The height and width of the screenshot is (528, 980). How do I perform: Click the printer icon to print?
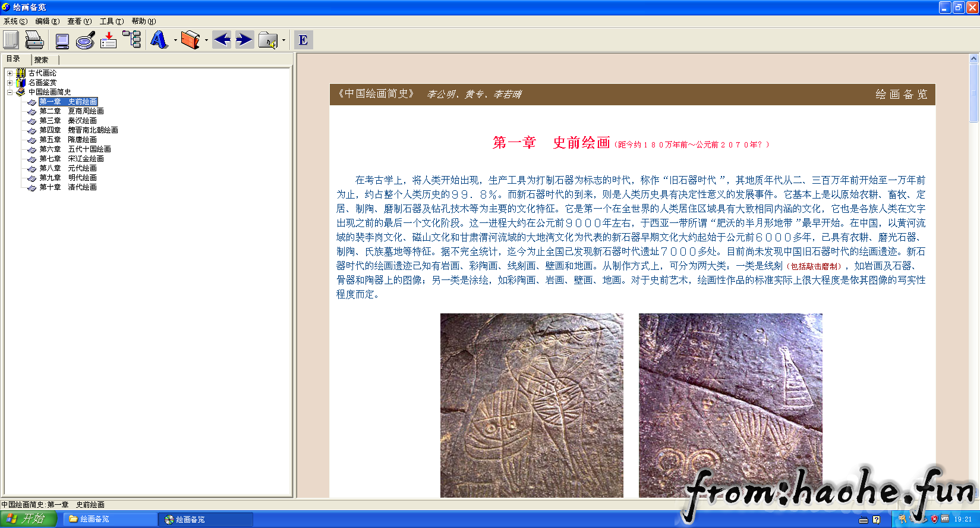coord(34,40)
